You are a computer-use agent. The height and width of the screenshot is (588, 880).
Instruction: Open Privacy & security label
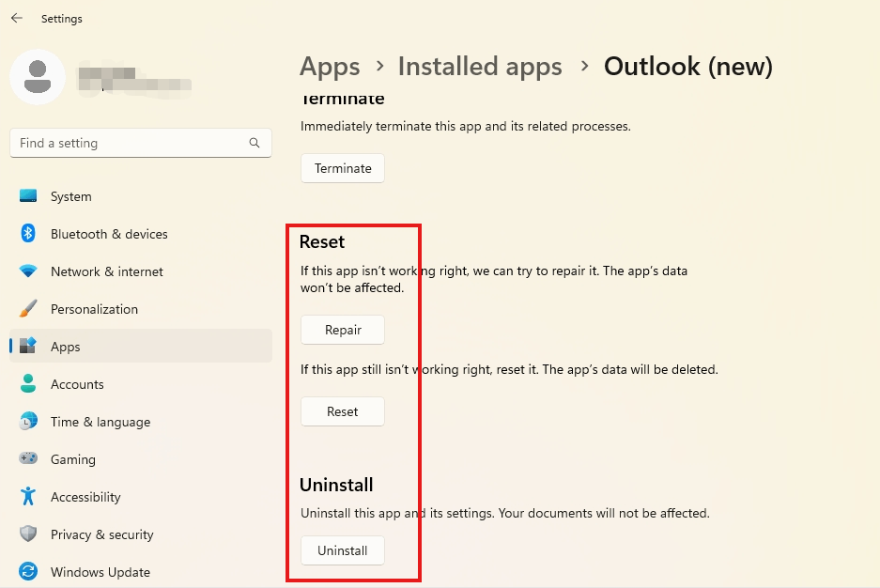pos(101,534)
